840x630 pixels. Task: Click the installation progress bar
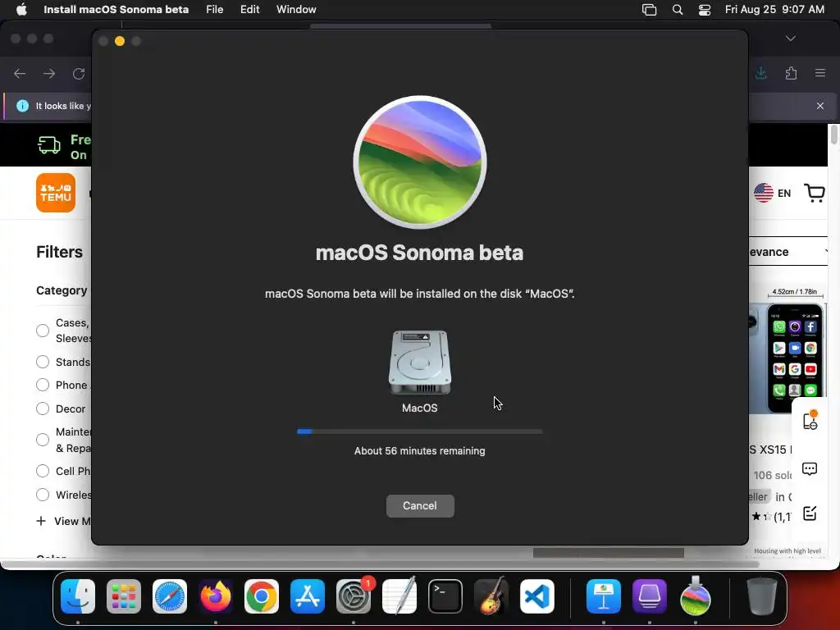pos(420,431)
